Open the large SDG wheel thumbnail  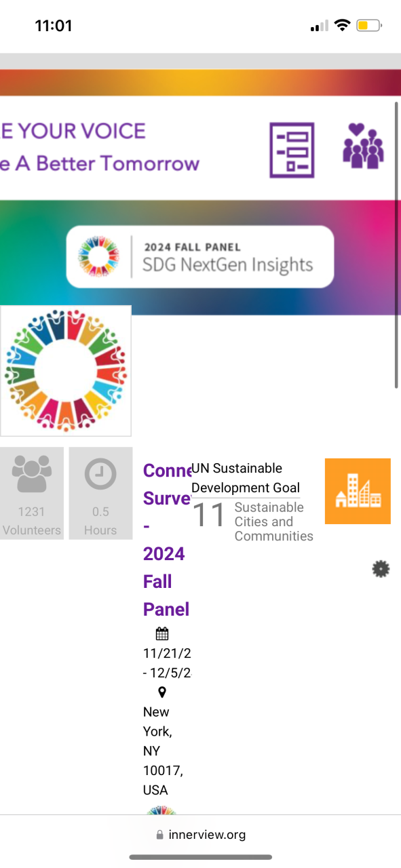[x=65, y=371]
